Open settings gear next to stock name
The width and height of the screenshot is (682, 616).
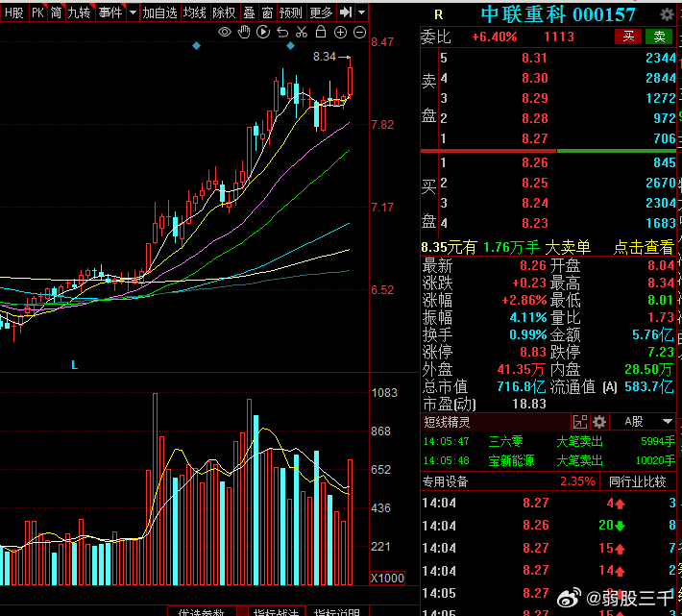[666, 14]
